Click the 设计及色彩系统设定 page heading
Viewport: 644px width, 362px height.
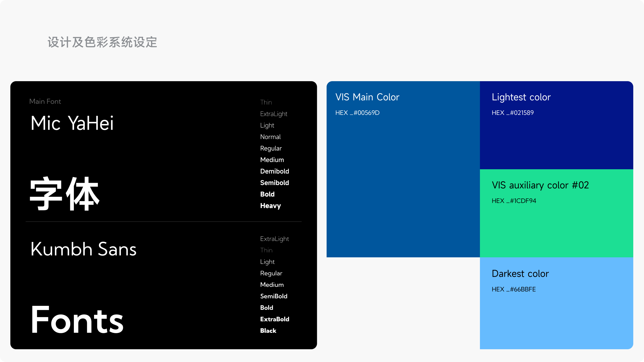[102, 42]
